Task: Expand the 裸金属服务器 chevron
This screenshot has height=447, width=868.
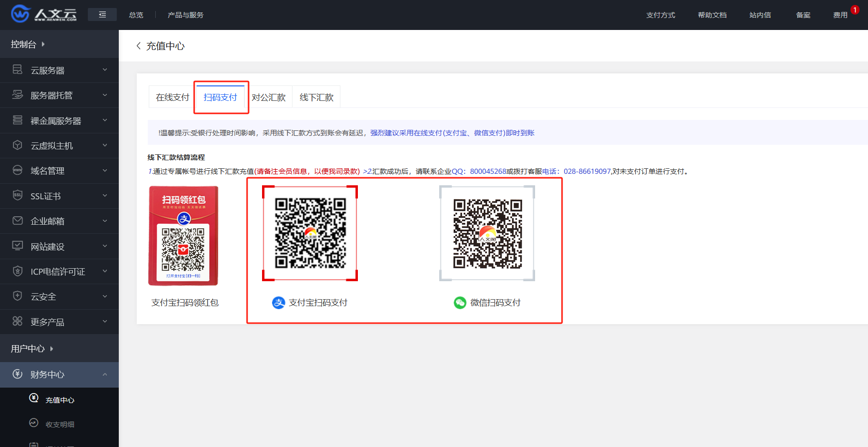Action: coord(105,120)
